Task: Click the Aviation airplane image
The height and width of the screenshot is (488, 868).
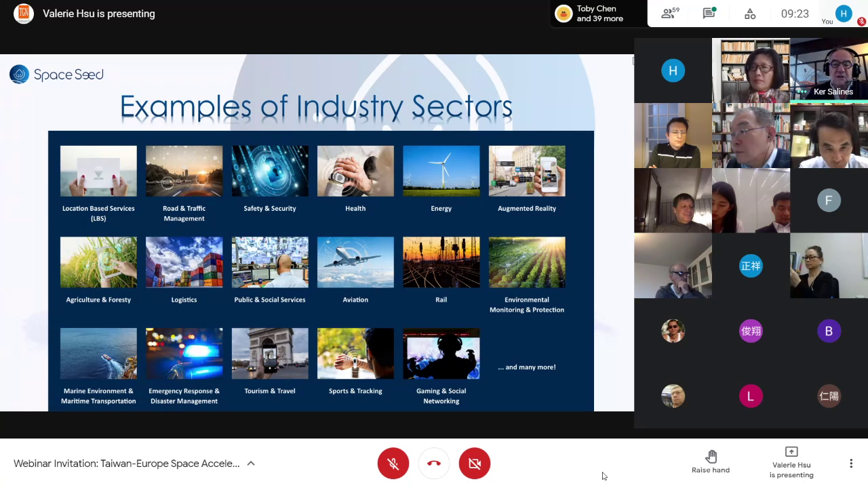Action: pos(355,262)
